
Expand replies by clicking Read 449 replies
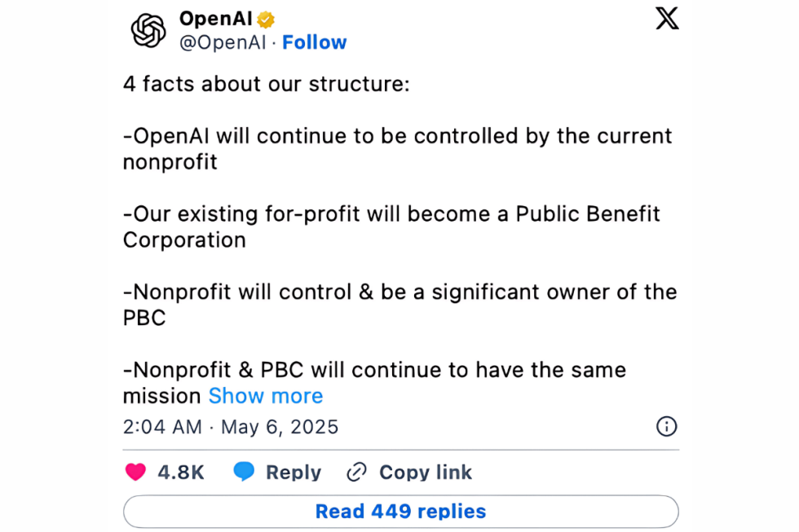[400, 511]
